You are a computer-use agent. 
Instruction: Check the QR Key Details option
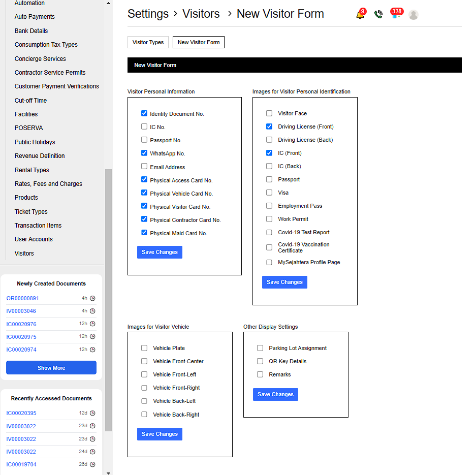tap(260, 361)
